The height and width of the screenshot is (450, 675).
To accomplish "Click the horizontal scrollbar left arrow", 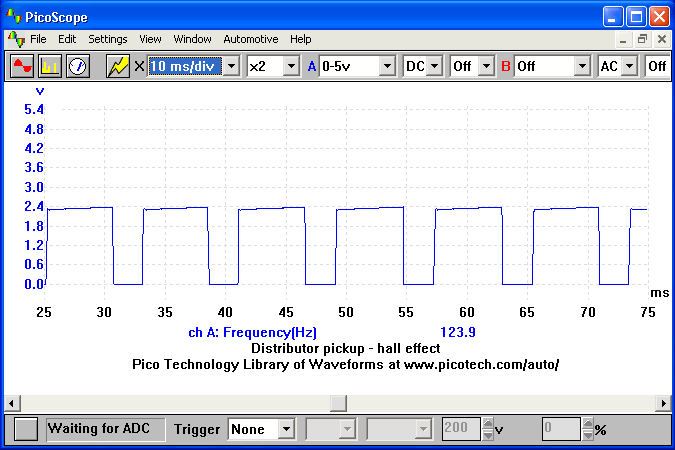I will click(x=12, y=403).
